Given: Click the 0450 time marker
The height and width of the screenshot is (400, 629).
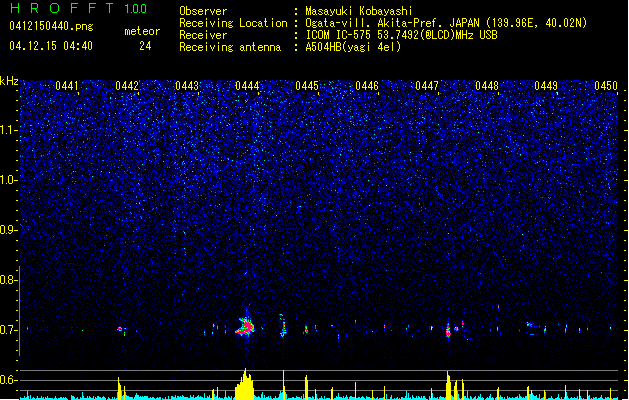Looking at the screenshot, I should (x=606, y=86).
